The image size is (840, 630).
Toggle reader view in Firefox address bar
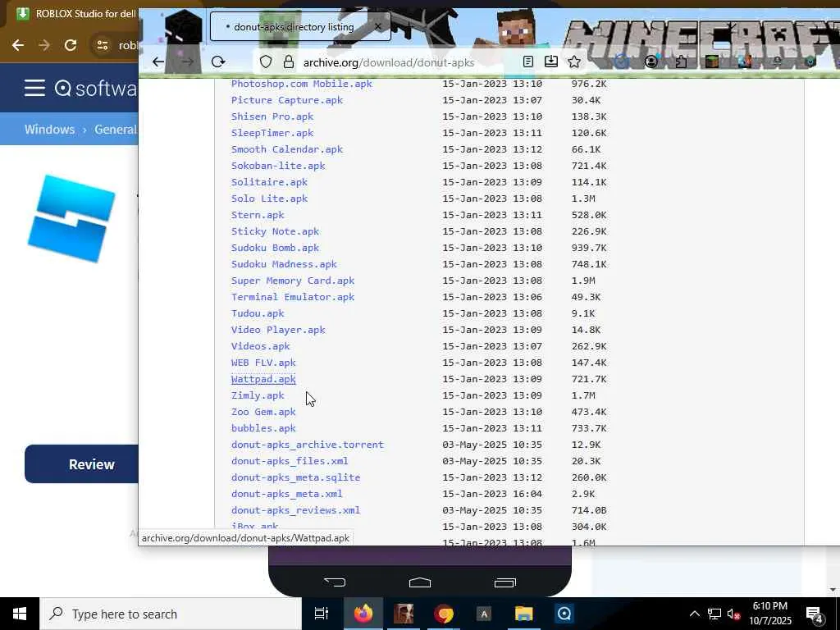coord(528,62)
